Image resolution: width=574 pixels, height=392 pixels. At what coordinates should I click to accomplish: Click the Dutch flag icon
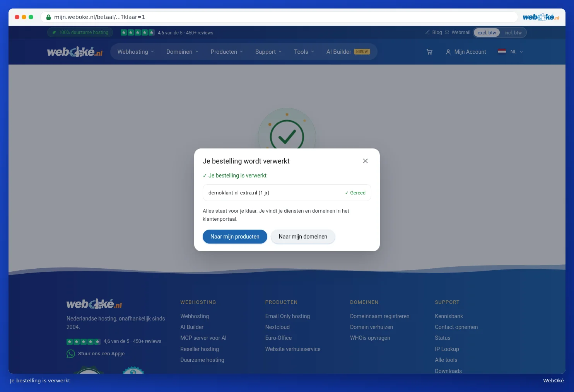click(x=502, y=51)
